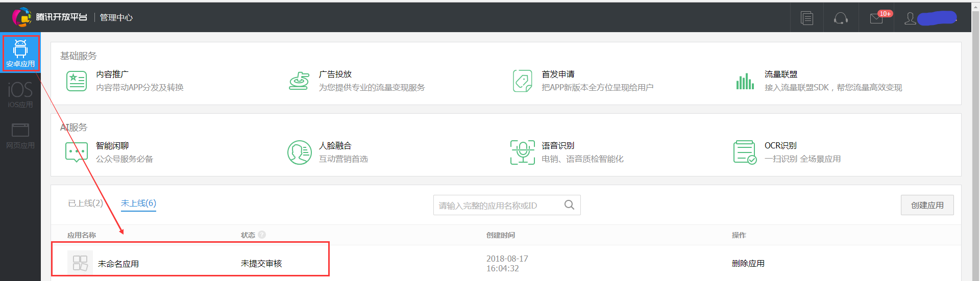Click the user account avatar icon
The image size is (980, 281).
pyautogui.click(x=910, y=19)
